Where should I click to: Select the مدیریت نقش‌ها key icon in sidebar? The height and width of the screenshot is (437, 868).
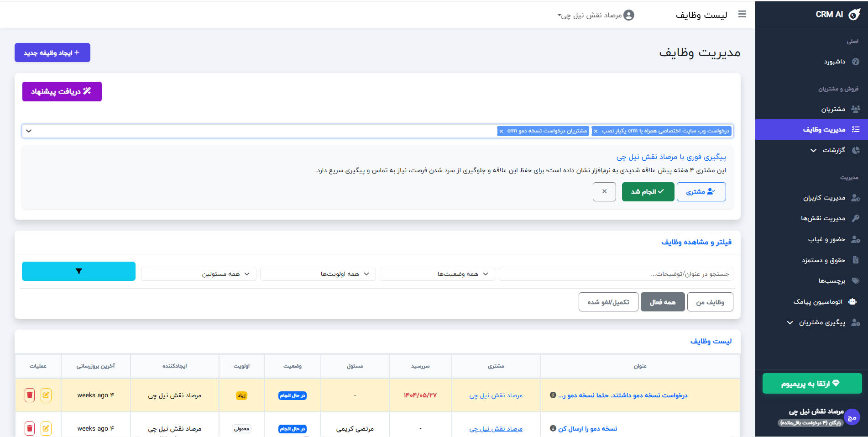pyautogui.click(x=856, y=218)
